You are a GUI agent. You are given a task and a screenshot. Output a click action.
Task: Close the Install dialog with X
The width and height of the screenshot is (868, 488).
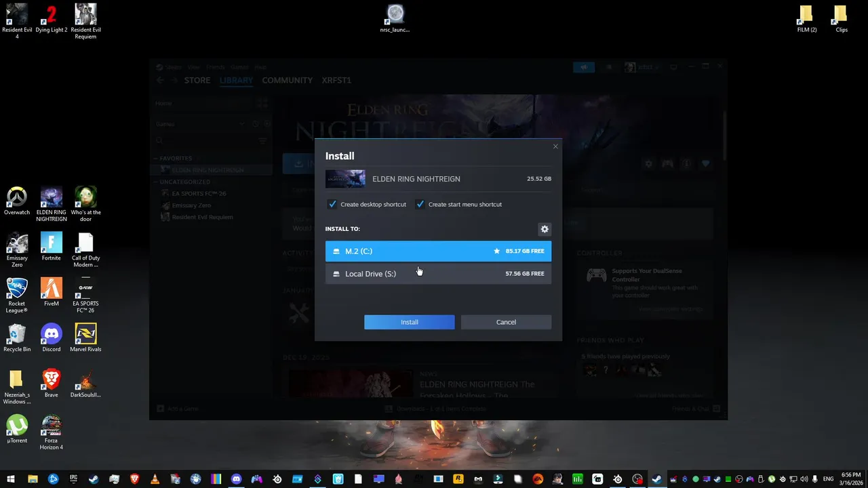pos(555,146)
